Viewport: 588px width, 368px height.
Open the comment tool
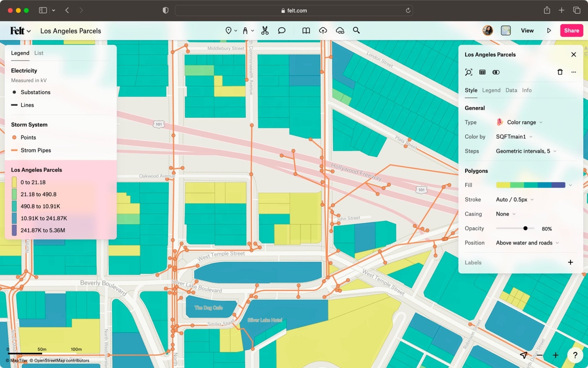[282, 30]
